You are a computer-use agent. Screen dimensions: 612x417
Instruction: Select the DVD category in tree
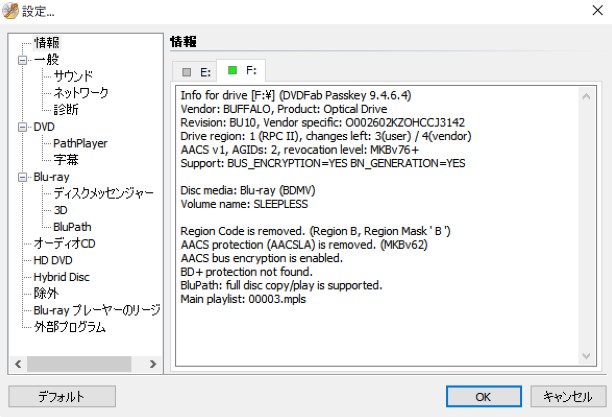44,127
